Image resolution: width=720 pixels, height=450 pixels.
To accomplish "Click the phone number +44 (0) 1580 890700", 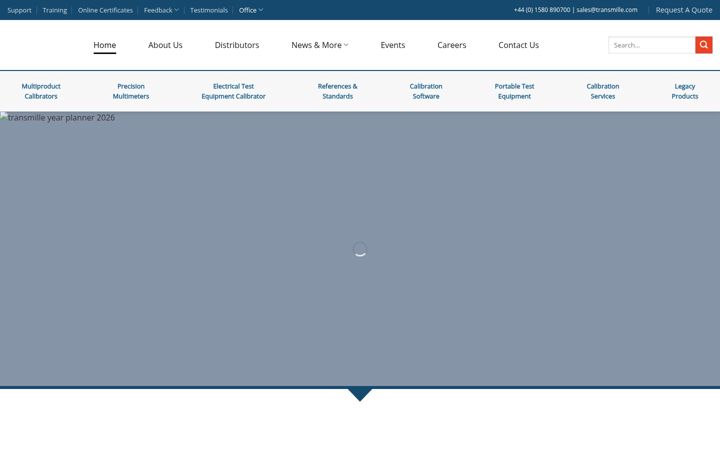I will coord(542,10).
